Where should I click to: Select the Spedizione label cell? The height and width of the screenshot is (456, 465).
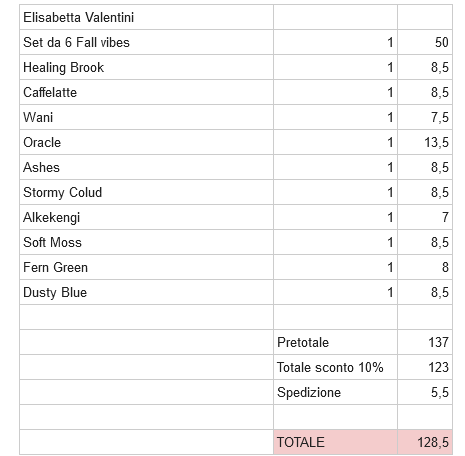pos(335,392)
